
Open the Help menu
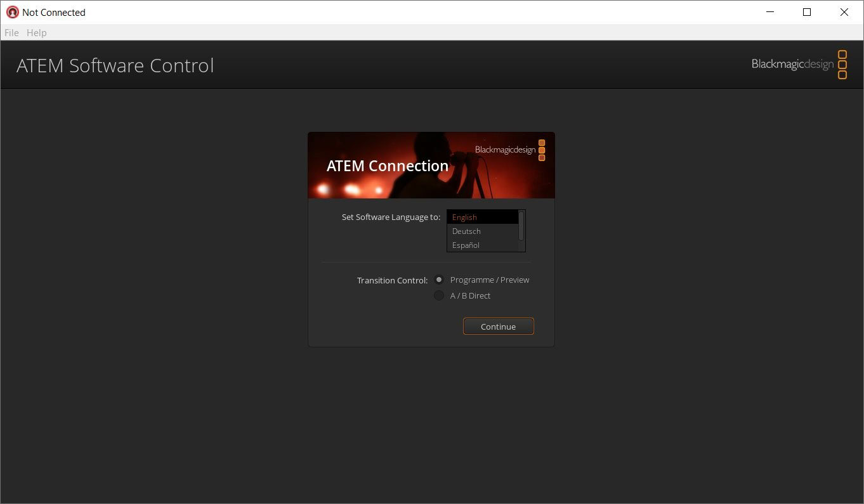click(37, 32)
